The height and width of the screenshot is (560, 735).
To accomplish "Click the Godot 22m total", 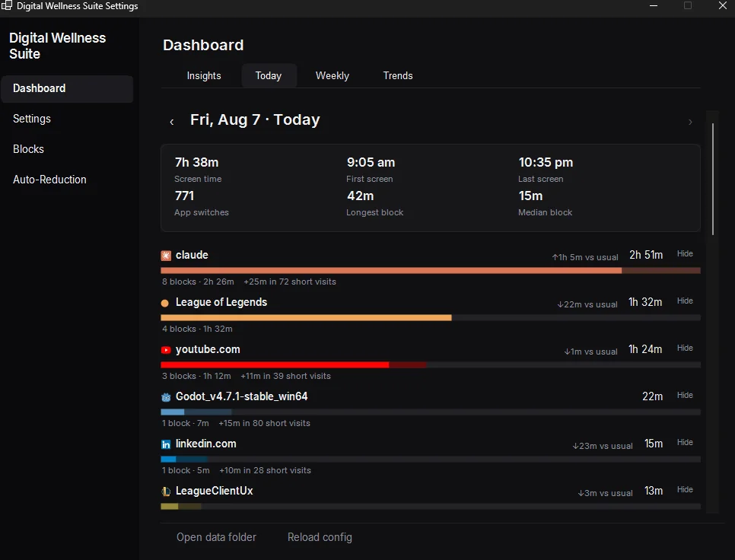I will coord(652,396).
